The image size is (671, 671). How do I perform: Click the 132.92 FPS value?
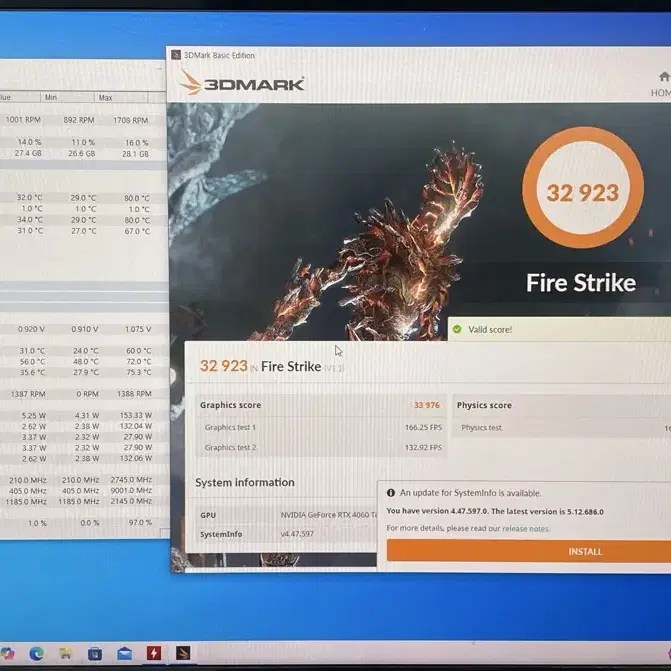(423, 448)
